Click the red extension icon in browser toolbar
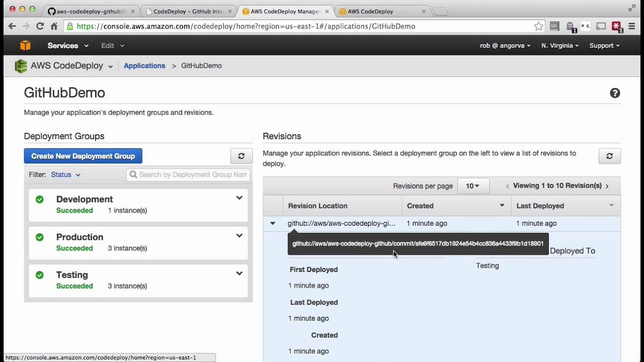This screenshot has height=362, width=644. pyautogui.click(x=617, y=26)
